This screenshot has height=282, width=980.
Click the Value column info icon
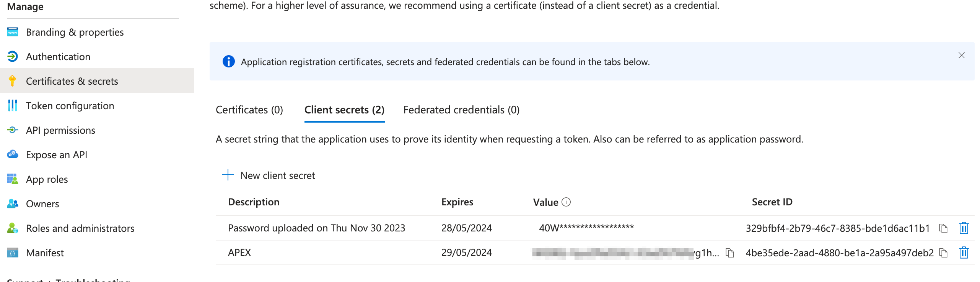pyautogui.click(x=566, y=202)
